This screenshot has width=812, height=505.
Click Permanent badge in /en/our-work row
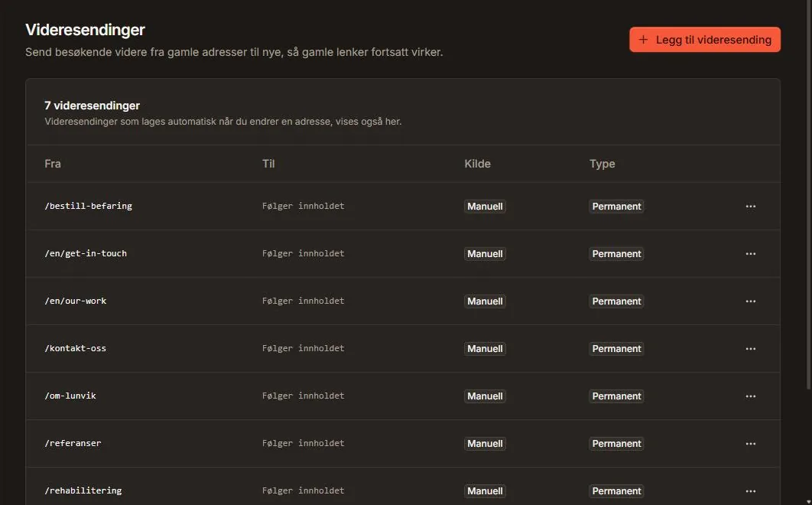tap(616, 301)
